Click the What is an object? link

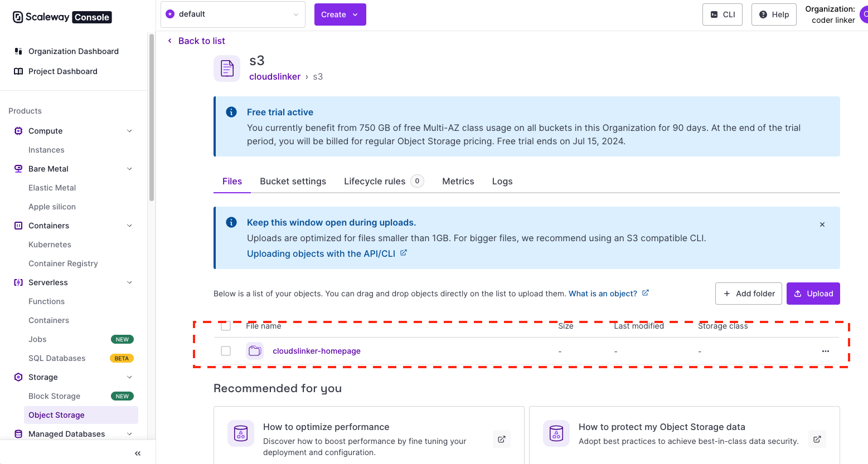(x=603, y=294)
